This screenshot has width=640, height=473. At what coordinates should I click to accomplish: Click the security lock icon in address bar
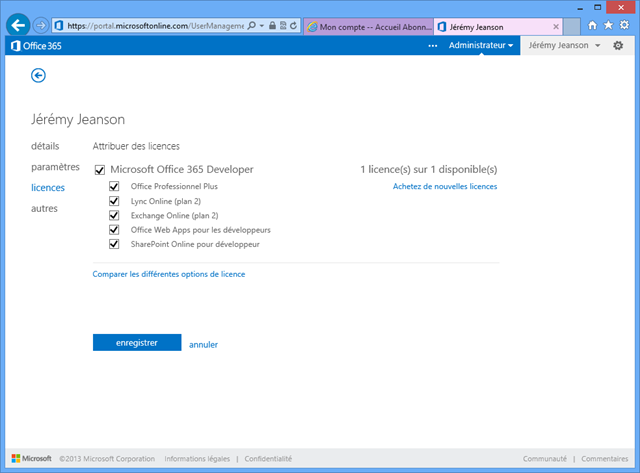(272, 26)
